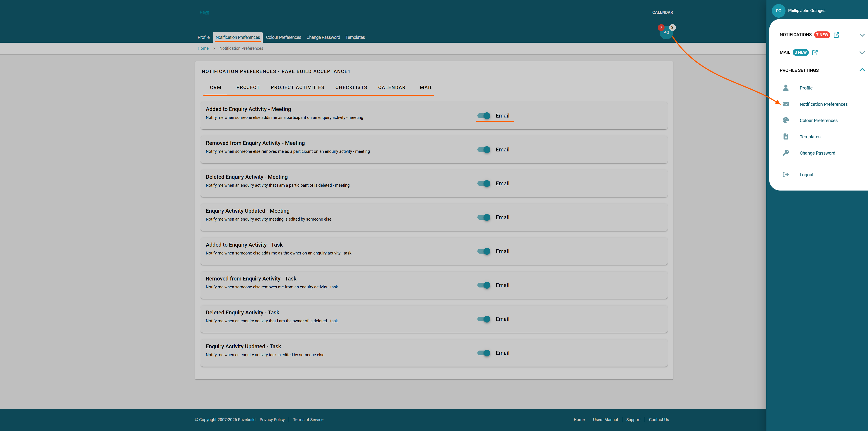Click the Logout exit icon
The width and height of the screenshot is (868, 431).
pos(785,174)
